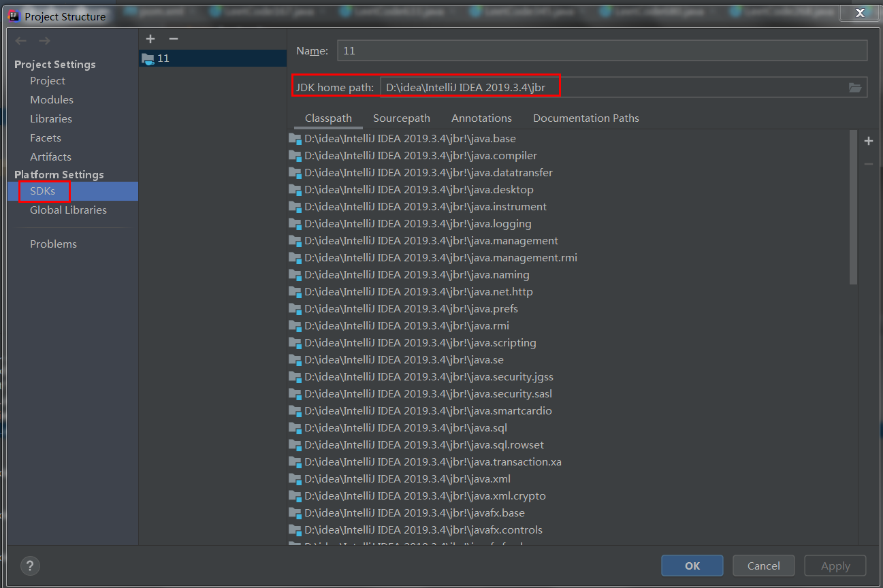The width and height of the screenshot is (883, 588).
Task: Open help using the question mark icon
Action: [29, 566]
